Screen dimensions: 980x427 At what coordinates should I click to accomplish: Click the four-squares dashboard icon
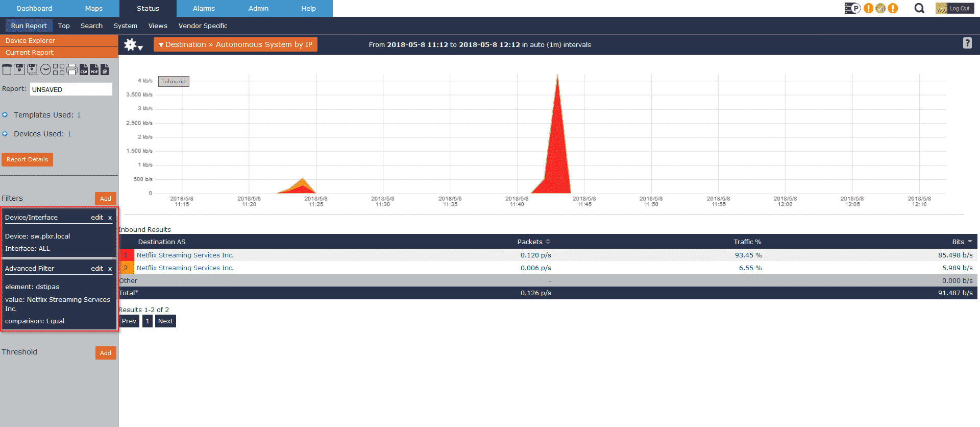coord(59,69)
